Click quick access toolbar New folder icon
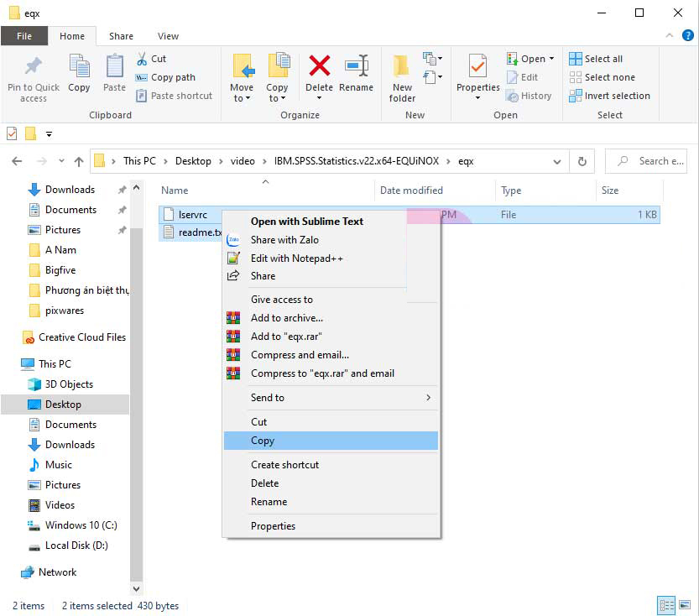This screenshot has width=699, height=616. click(30, 133)
